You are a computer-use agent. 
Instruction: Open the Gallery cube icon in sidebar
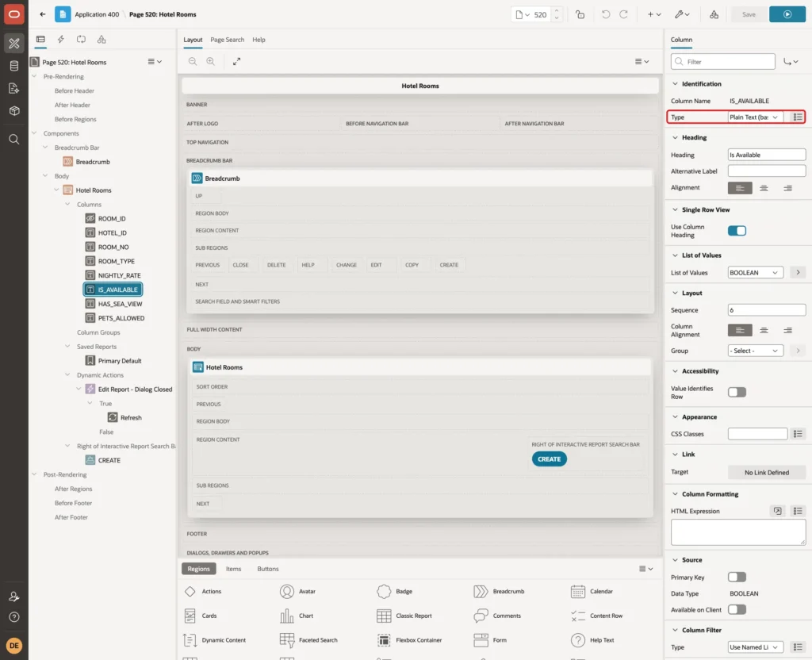14,110
